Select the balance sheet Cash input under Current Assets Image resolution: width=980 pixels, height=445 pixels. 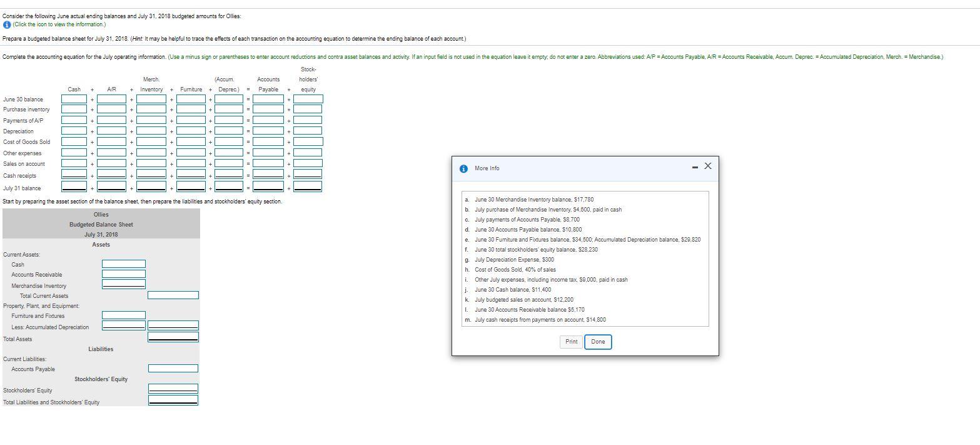click(x=124, y=264)
